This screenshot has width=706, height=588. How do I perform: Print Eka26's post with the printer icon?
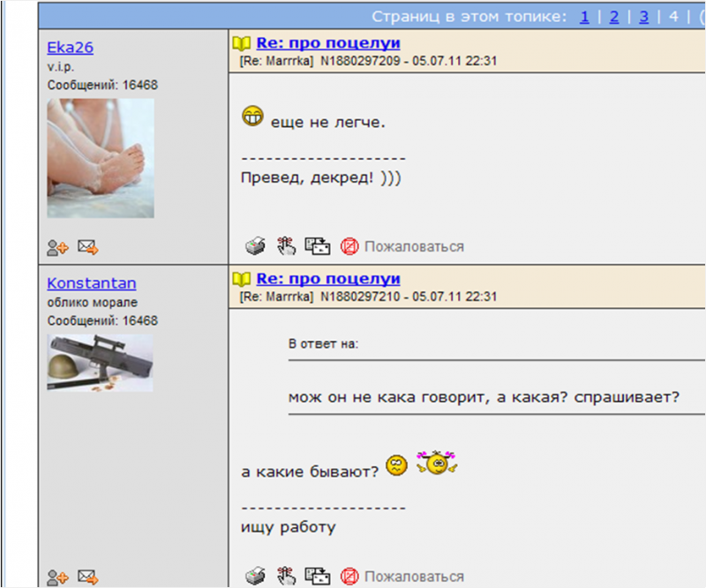[x=255, y=246]
